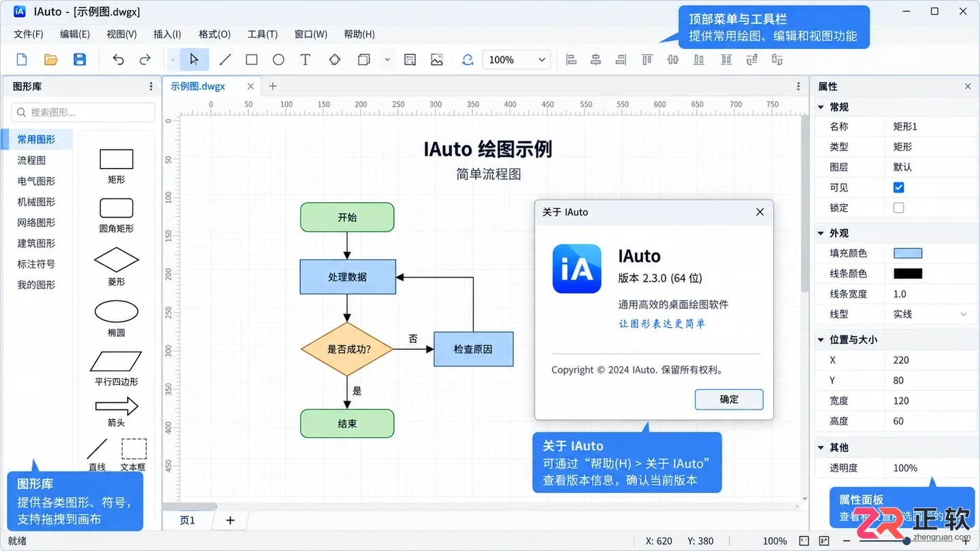Close the 示例图.dwgx tab
The width and height of the screenshot is (980, 551).
point(250,86)
